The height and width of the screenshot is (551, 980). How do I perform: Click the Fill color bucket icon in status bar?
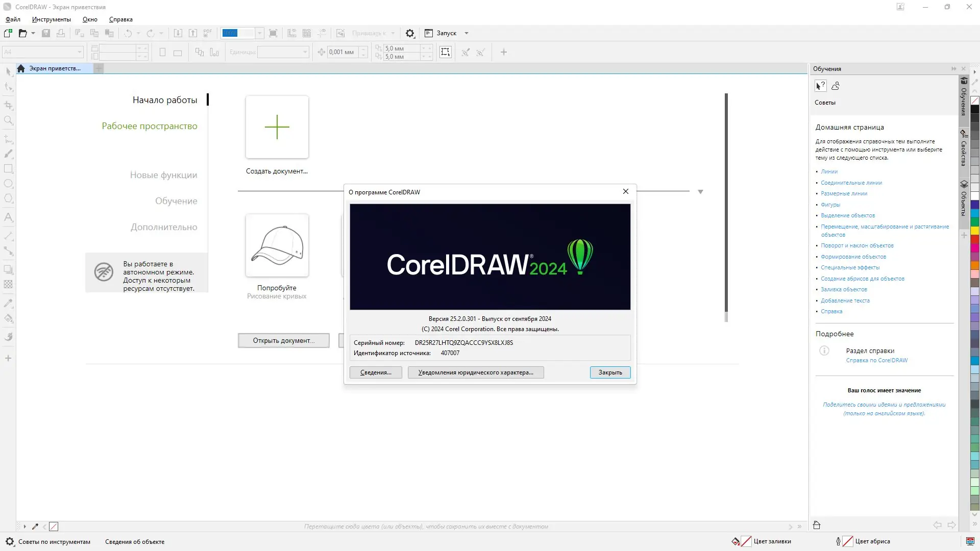coord(736,541)
